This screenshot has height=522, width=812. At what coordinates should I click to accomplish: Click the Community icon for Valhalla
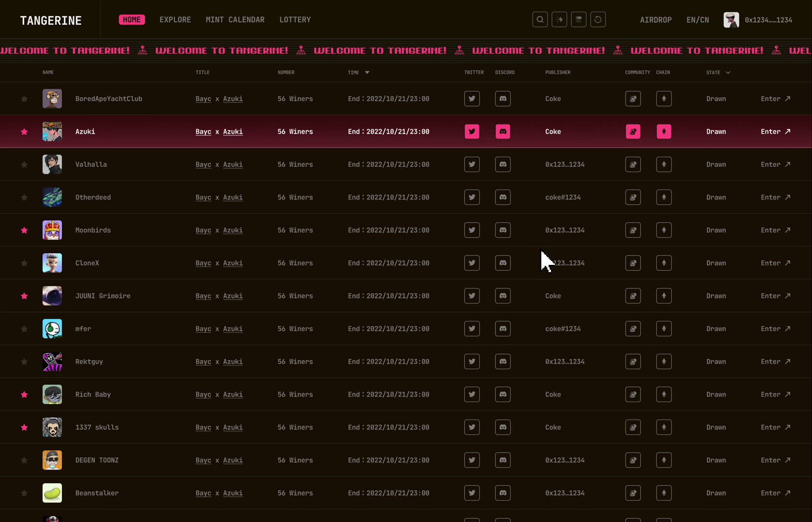633,164
